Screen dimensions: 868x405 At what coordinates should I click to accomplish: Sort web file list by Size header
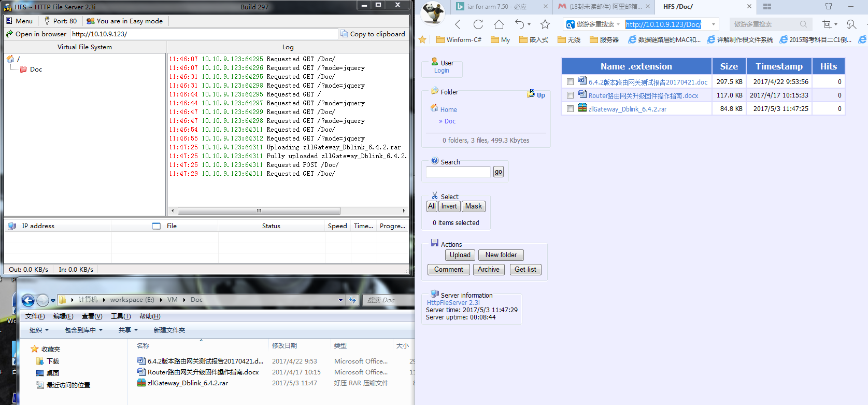(x=729, y=66)
